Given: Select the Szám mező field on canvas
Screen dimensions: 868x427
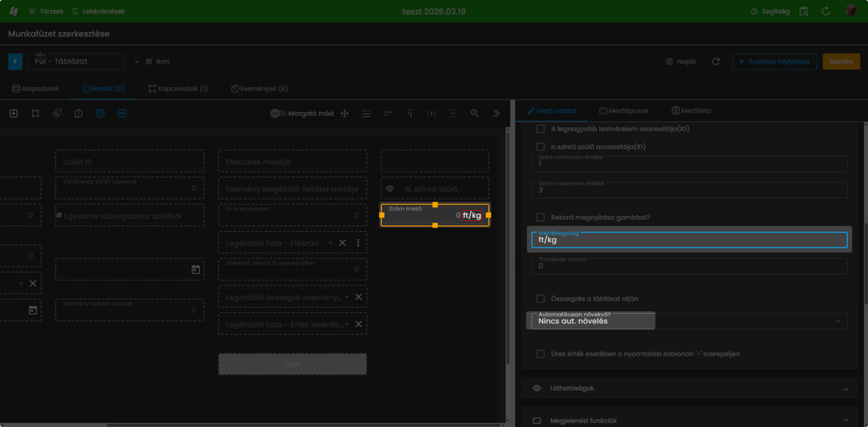Looking at the screenshot, I should tap(435, 215).
